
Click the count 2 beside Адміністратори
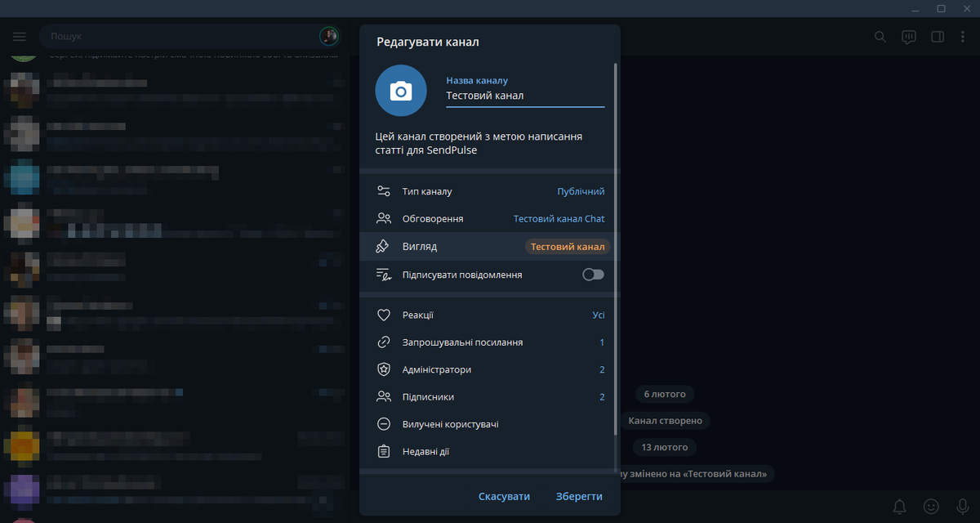(602, 369)
